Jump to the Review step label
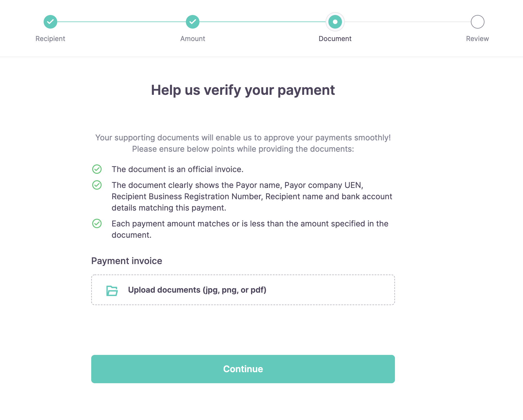Image resolution: width=523 pixels, height=420 pixels. click(477, 39)
